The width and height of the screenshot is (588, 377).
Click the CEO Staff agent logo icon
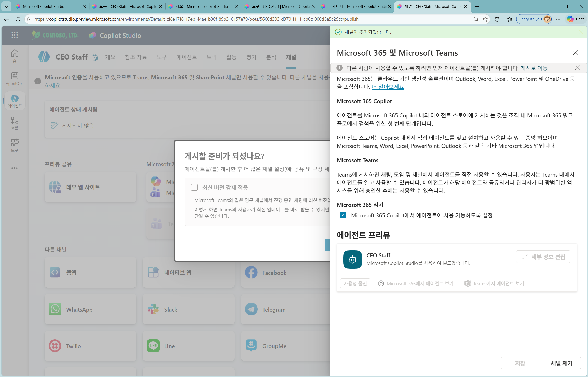pyautogui.click(x=44, y=57)
